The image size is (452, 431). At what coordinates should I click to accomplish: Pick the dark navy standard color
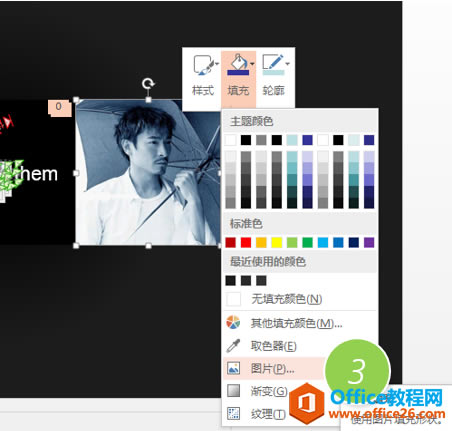point(354,242)
